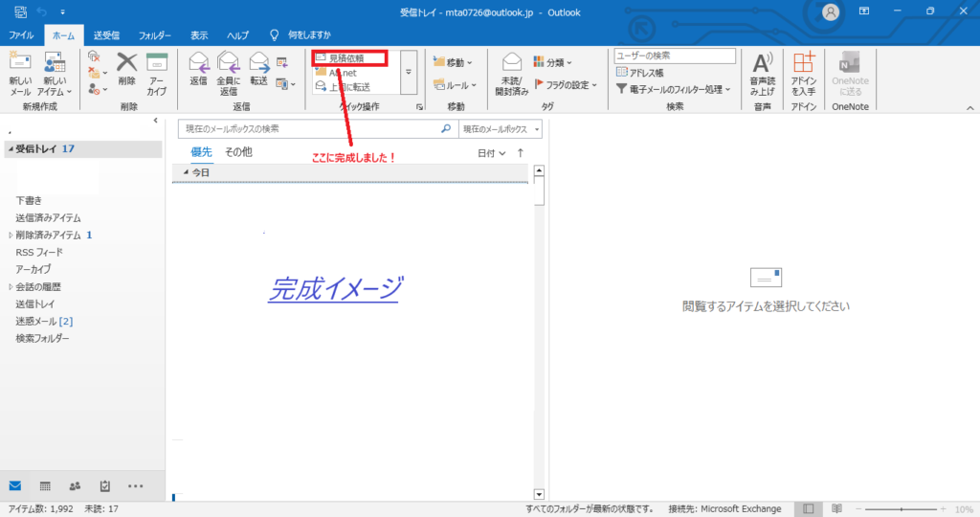Open 現在のメールボックス search scope dropdown
The height and width of the screenshot is (517, 980).
(x=501, y=128)
